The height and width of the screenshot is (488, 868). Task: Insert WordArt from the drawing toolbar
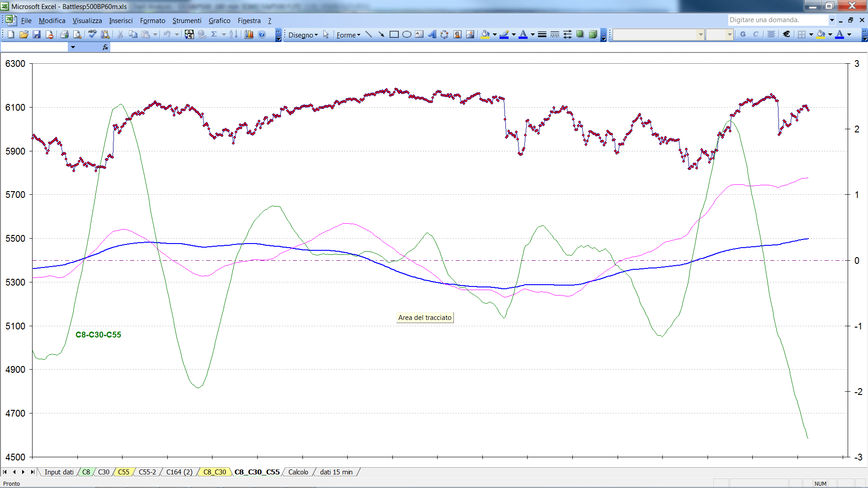[x=432, y=34]
